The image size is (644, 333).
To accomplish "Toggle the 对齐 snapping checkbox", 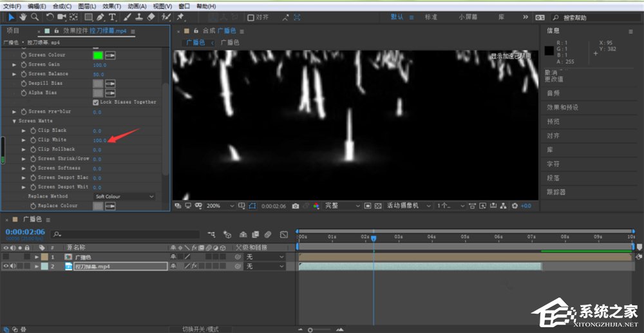I will (251, 17).
